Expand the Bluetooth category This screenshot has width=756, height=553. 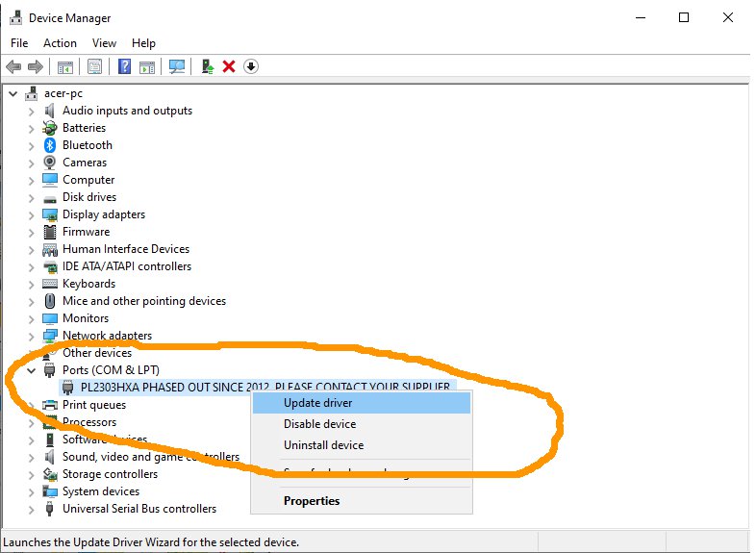[x=32, y=145]
